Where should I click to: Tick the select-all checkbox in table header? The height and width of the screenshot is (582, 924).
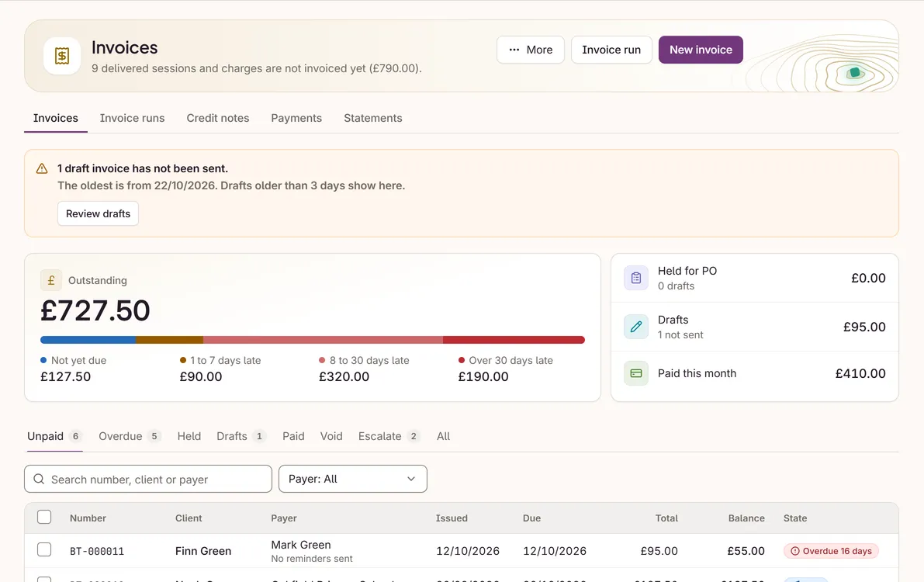pos(44,517)
